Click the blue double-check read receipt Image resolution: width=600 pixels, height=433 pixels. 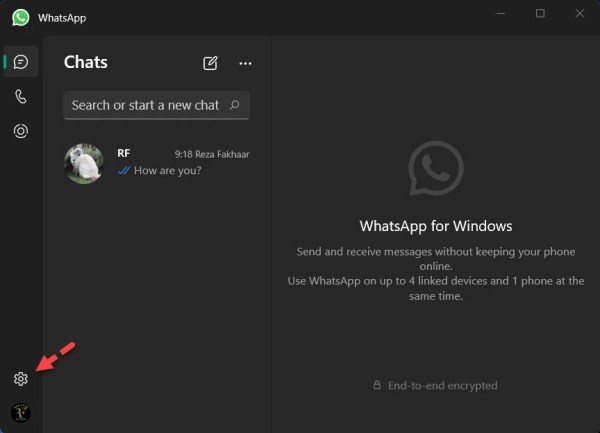coord(124,170)
